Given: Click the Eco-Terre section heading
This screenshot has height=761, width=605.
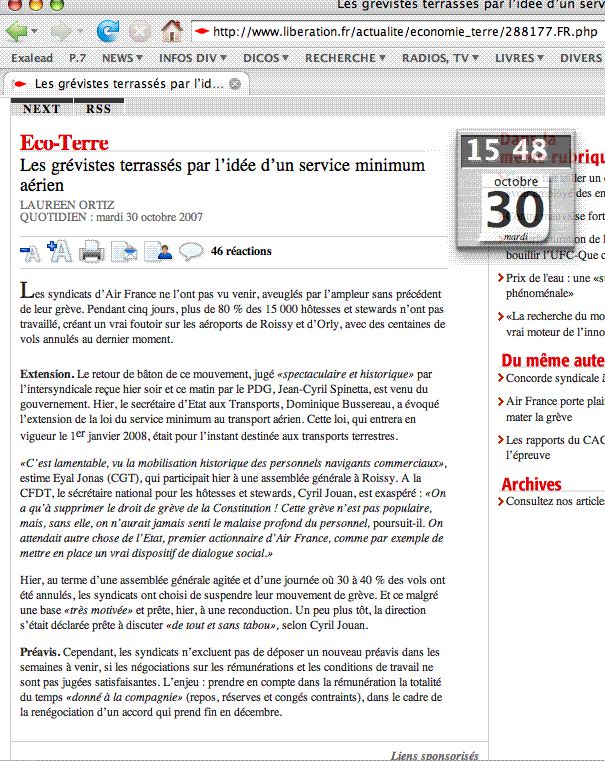Looking at the screenshot, I should (x=64, y=143).
